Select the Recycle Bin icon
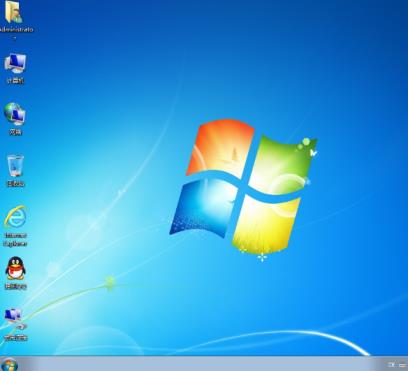 pos(15,166)
